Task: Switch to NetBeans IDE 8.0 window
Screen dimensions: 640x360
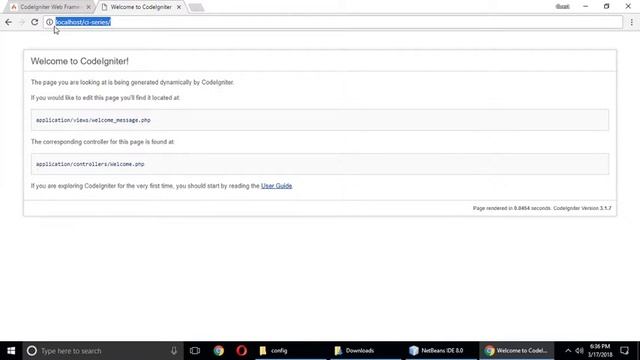Action: pos(441,351)
